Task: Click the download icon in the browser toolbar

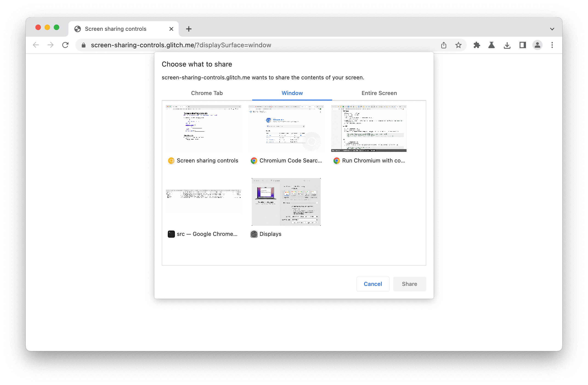Action: (x=507, y=45)
